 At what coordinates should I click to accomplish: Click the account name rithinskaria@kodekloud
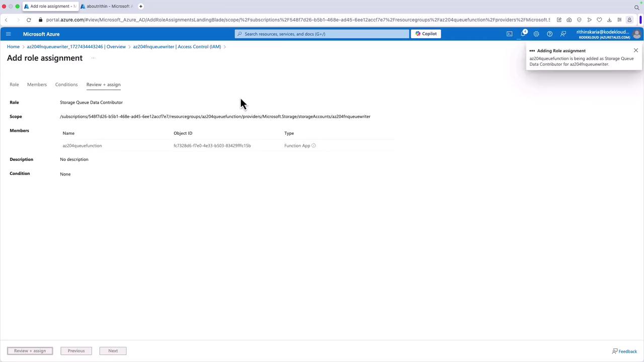[603, 32]
